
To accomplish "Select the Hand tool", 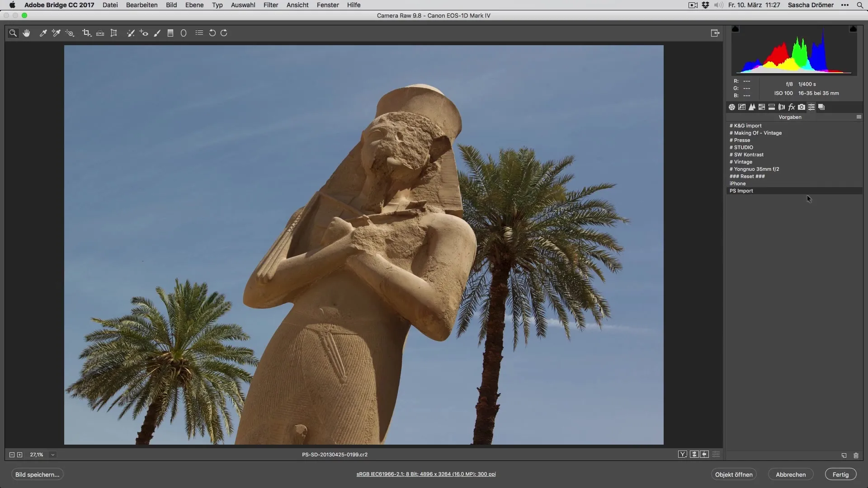I will click(27, 33).
